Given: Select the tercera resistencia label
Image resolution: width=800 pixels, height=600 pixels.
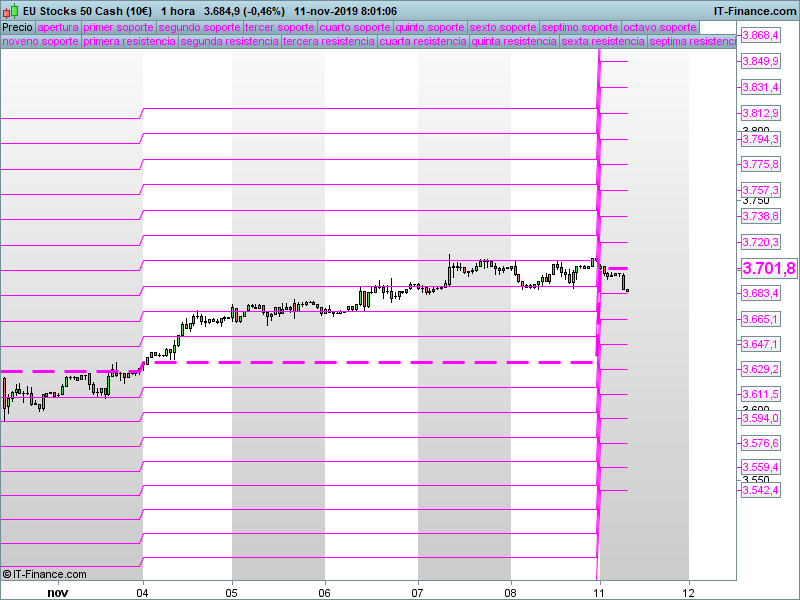Looking at the screenshot, I should tap(329, 41).
